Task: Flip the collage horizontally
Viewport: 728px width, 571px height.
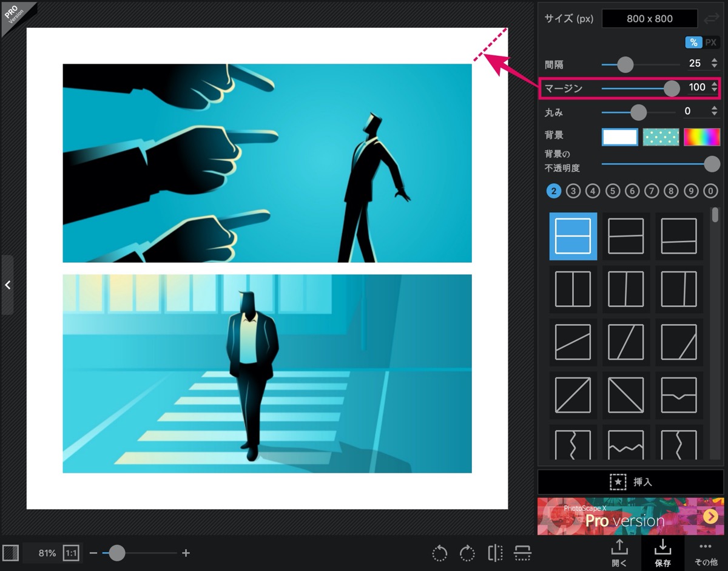Action: (x=495, y=553)
